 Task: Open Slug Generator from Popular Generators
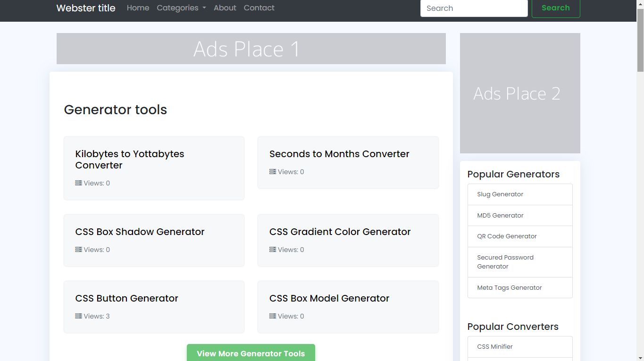point(500,194)
